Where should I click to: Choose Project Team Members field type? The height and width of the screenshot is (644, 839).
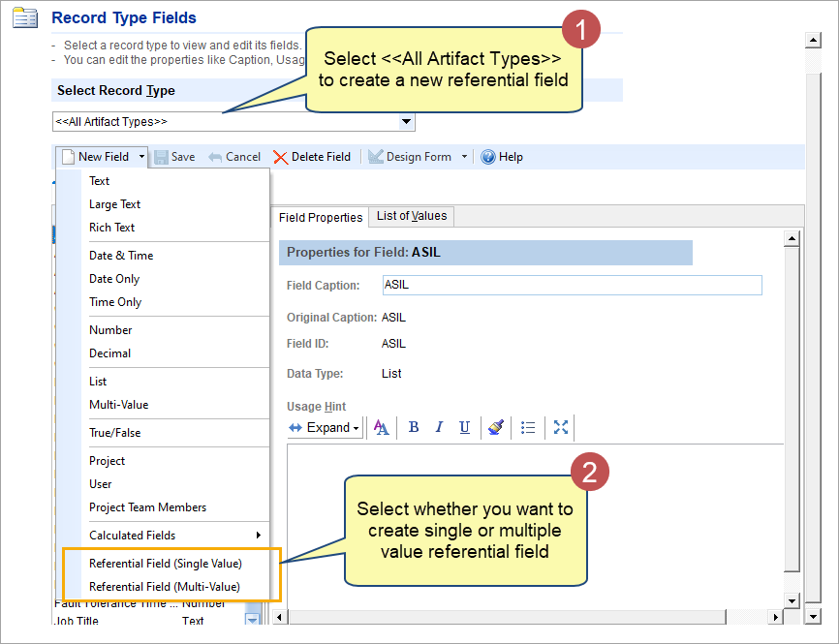tap(147, 507)
